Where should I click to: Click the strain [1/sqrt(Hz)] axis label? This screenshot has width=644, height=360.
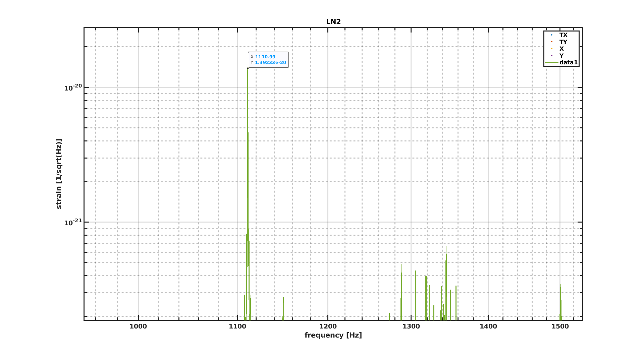[x=59, y=174]
